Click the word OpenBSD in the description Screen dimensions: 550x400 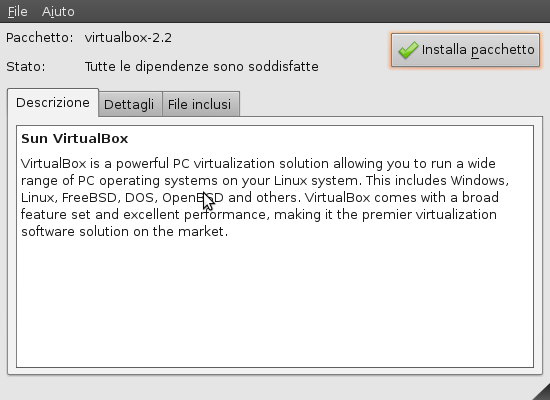193,198
